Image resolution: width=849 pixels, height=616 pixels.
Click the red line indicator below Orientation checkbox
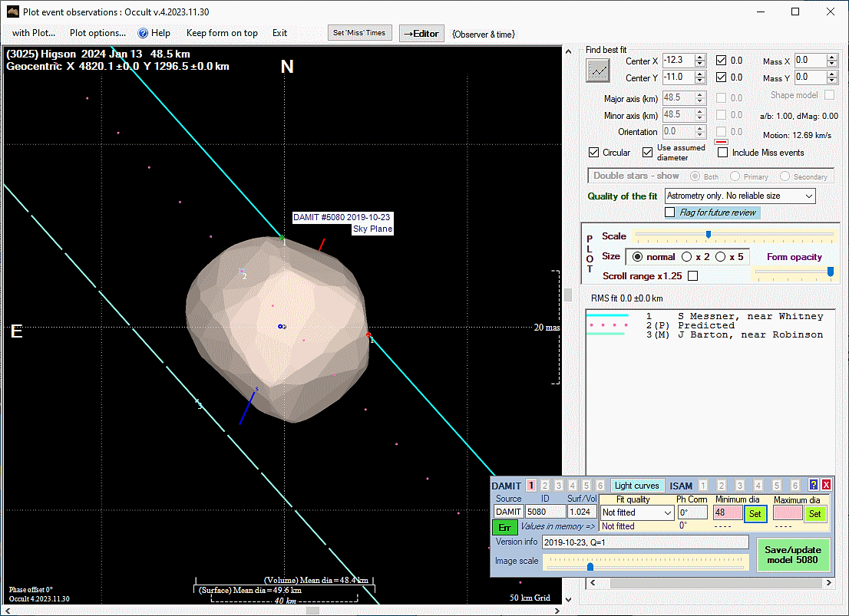click(721, 142)
